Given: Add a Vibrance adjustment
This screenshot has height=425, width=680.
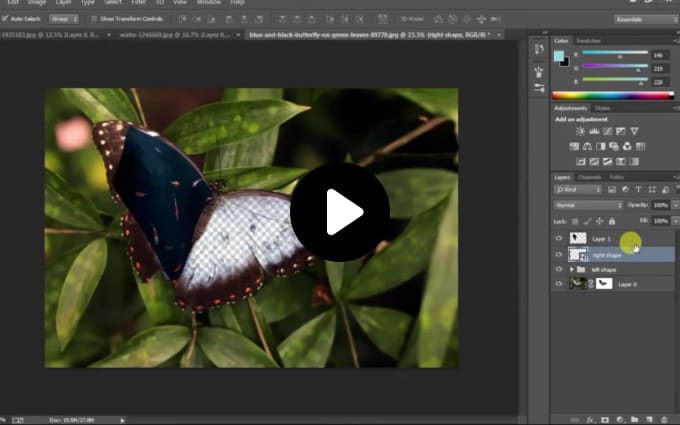Looking at the screenshot, I should coord(634,131).
